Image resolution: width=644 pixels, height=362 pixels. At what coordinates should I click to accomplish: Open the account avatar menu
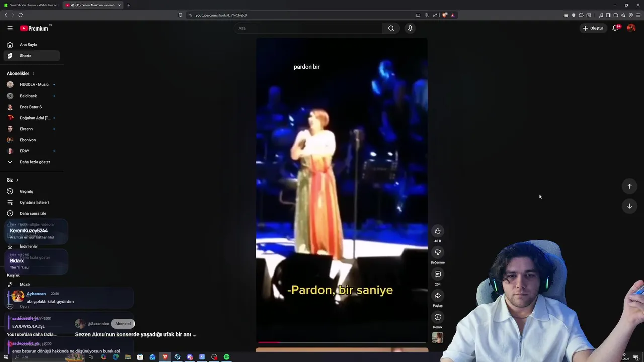point(631,28)
